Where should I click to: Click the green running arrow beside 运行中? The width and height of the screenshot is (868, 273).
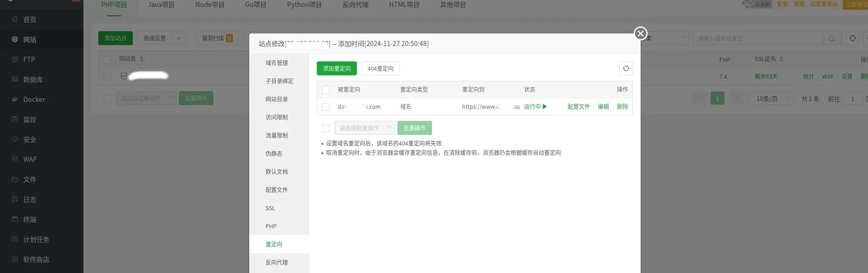click(545, 107)
